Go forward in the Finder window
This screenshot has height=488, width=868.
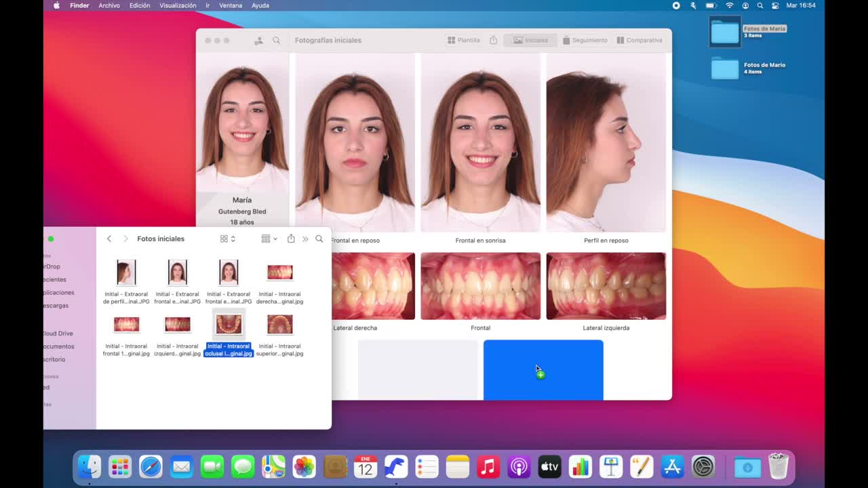(x=125, y=239)
